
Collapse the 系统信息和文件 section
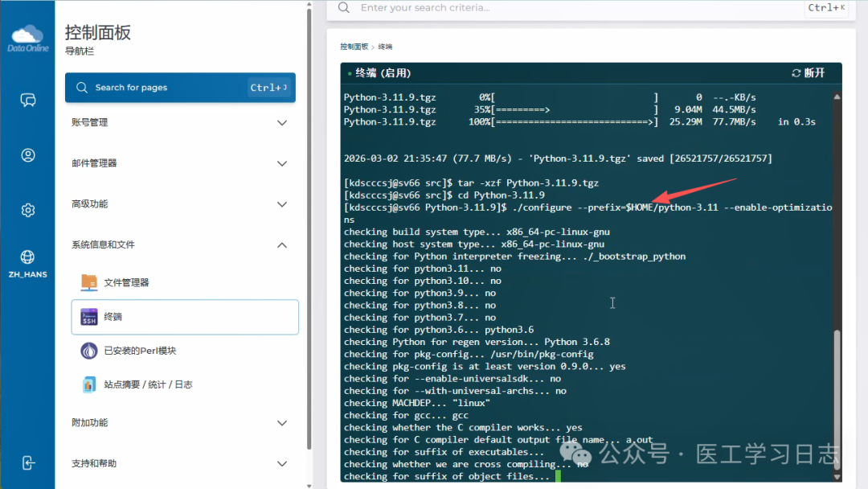tap(281, 245)
